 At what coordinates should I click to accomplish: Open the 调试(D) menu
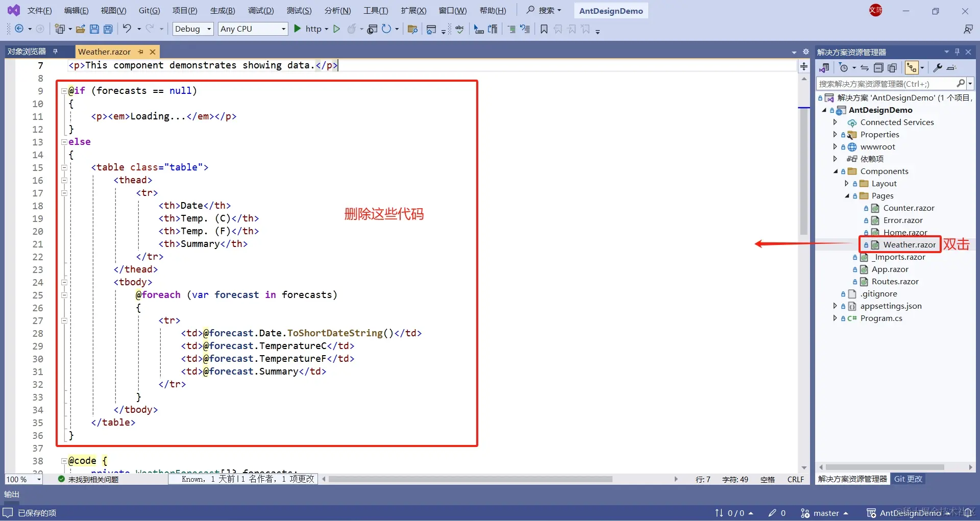click(261, 11)
